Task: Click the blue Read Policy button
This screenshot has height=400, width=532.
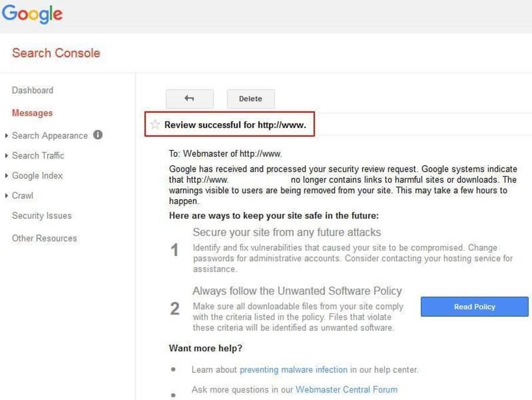Action: tap(474, 307)
